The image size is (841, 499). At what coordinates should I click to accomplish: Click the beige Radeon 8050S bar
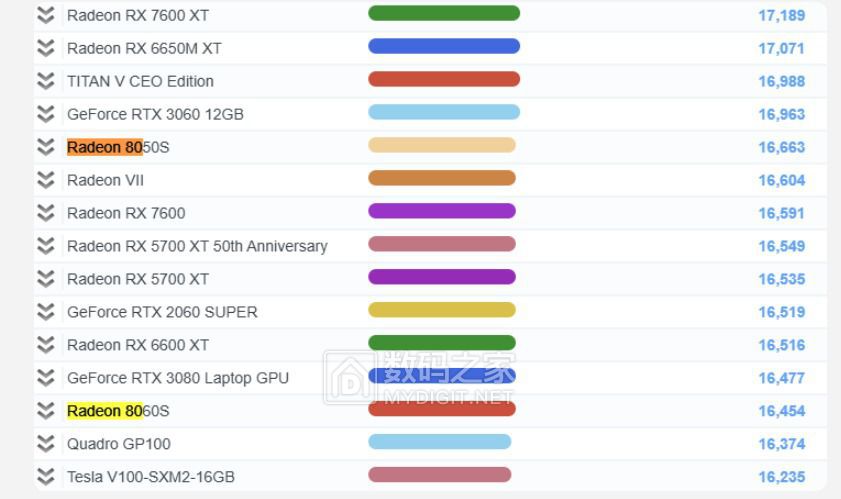(x=442, y=145)
